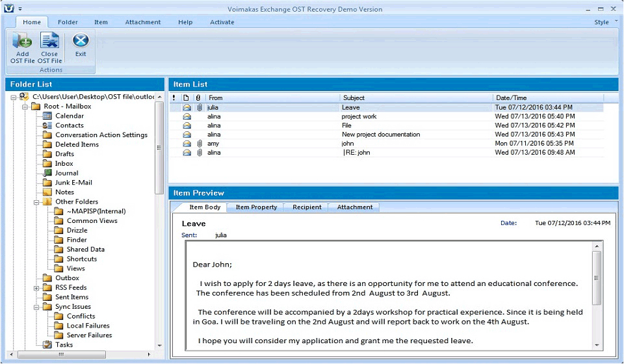Click folder list scroll down arrow
Image resolution: width=624 pixels, height=364 pixels.
pyautogui.click(x=160, y=345)
